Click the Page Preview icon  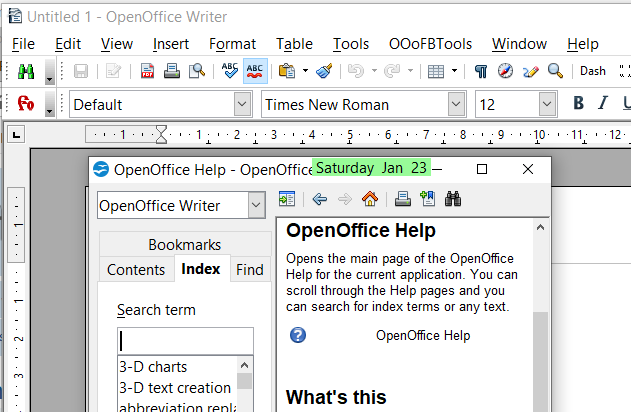(197, 71)
